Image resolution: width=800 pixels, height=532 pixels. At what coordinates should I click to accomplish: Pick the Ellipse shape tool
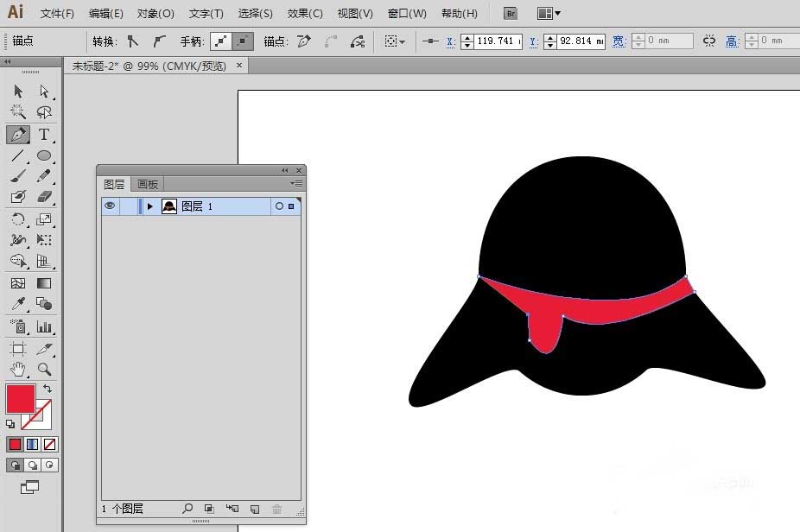tap(44, 156)
